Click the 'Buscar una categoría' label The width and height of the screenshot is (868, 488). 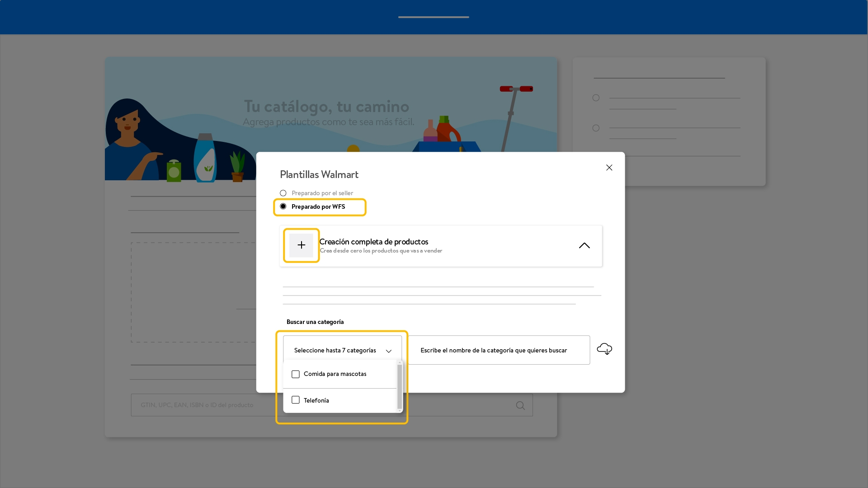[x=315, y=322]
